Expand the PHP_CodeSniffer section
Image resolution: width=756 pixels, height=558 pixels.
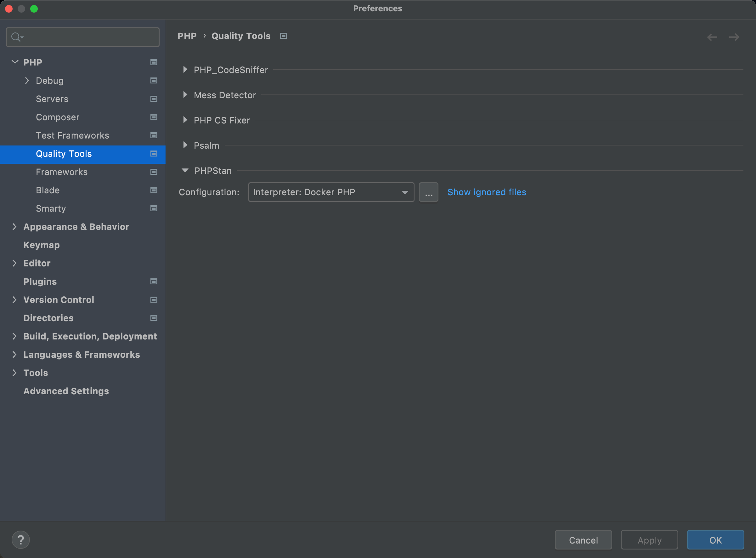(x=185, y=70)
